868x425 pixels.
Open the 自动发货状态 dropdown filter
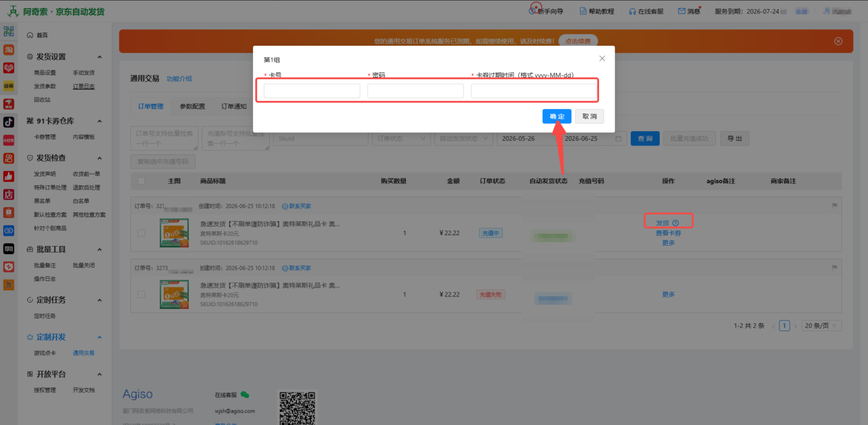(463, 139)
